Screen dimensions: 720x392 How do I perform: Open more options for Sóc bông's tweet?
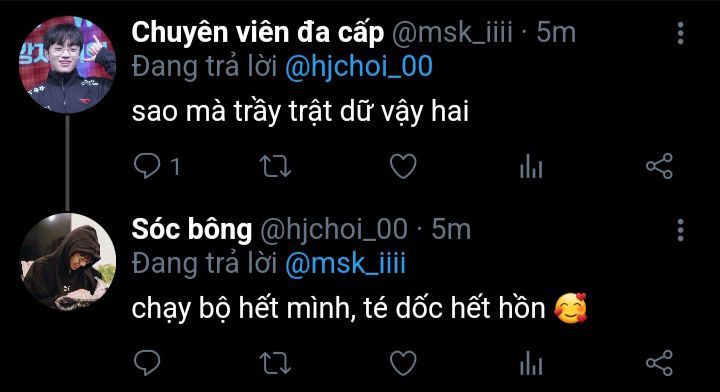[681, 230]
